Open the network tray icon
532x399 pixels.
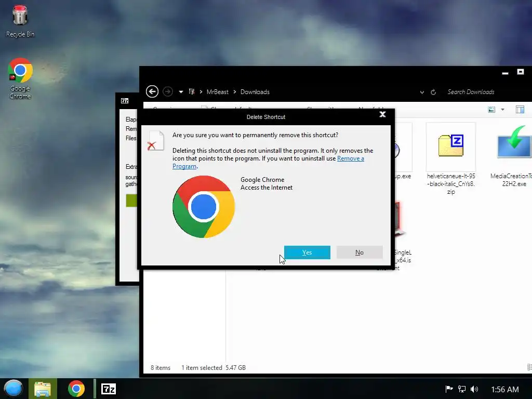pyautogui.click(x=461, y=389)
